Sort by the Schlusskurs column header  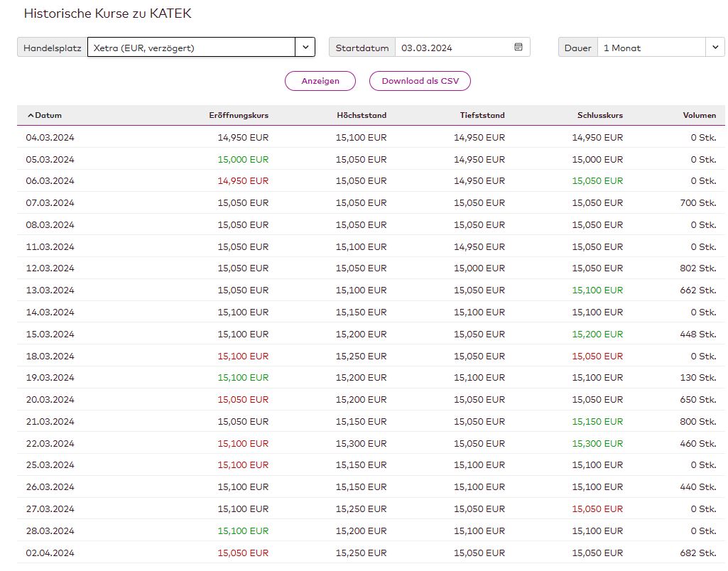[x=600, y=116]
